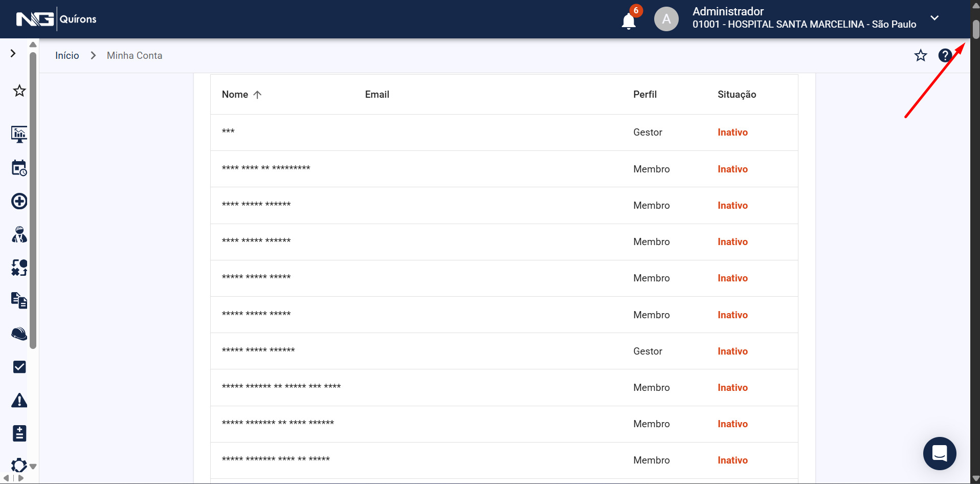Click the help question mark icon
Image resolution: width=980 pixels, height=484 pixels.
click(945, 55)
